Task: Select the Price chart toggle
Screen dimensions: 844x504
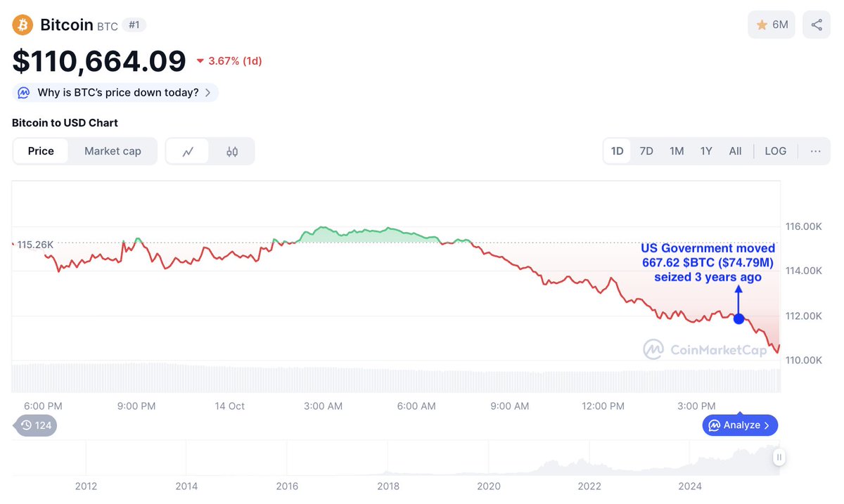Action: click(x=41, y=151)
